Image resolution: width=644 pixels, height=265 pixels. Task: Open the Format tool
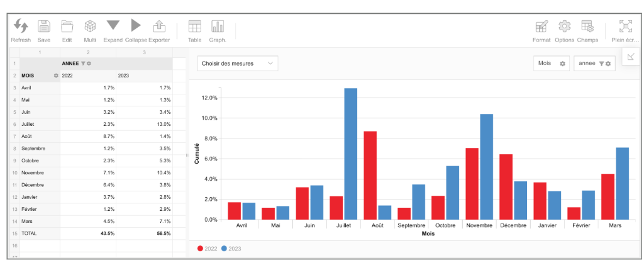[x=541, y=26]
